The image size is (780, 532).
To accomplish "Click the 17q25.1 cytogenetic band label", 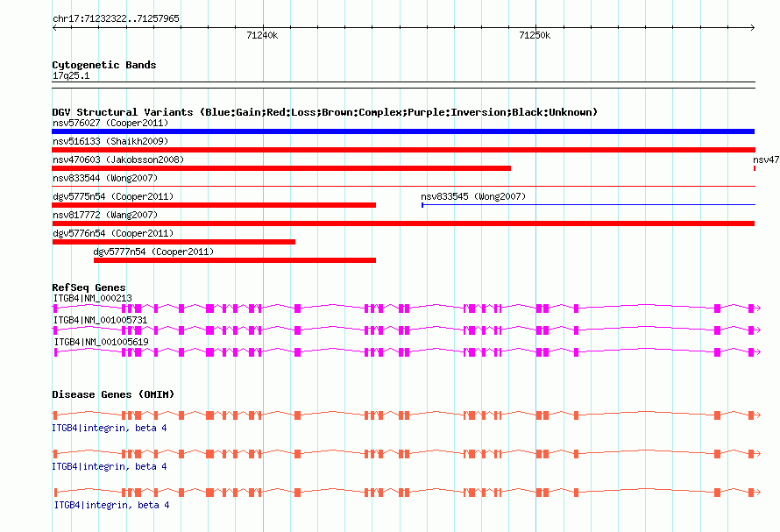I will (71, 75).
